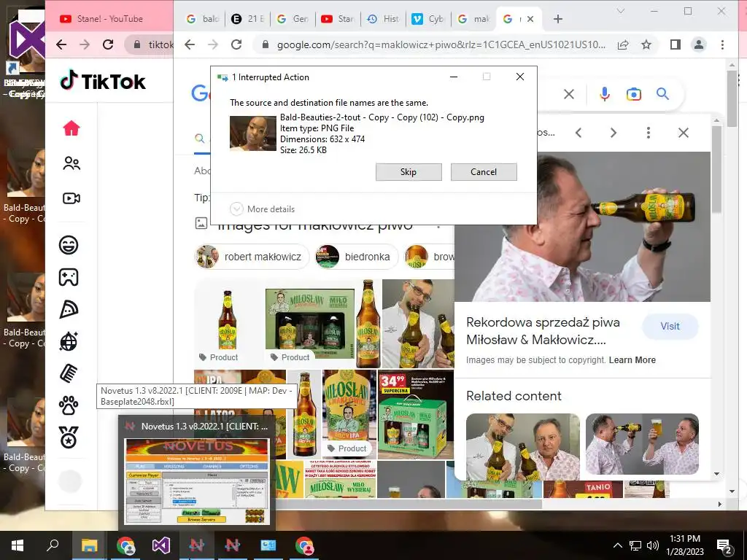Select biedronka filter chip
This screenshot has width=747, height=560.
click(355, 257)
